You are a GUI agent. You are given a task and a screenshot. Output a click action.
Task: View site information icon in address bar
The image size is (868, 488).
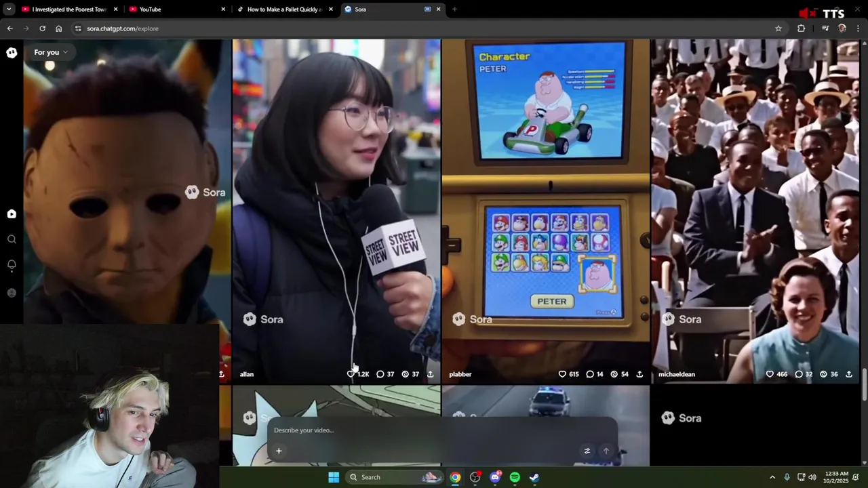[x=78, y=28]
